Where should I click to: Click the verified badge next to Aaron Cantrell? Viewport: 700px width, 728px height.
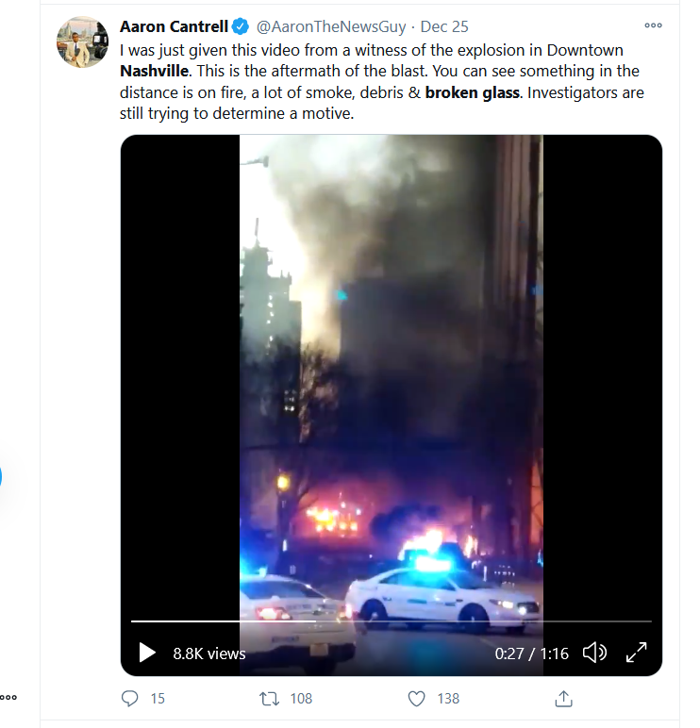pos(241,27)
